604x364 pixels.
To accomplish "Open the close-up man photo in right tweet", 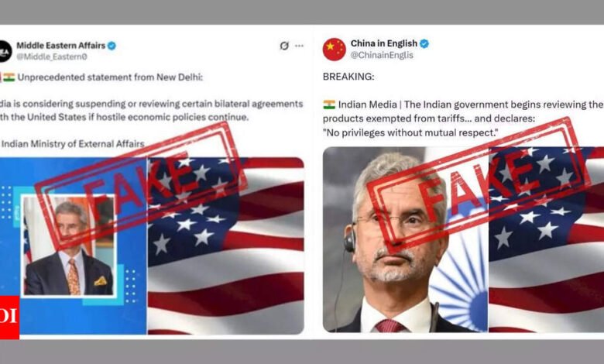I will 406,239.
